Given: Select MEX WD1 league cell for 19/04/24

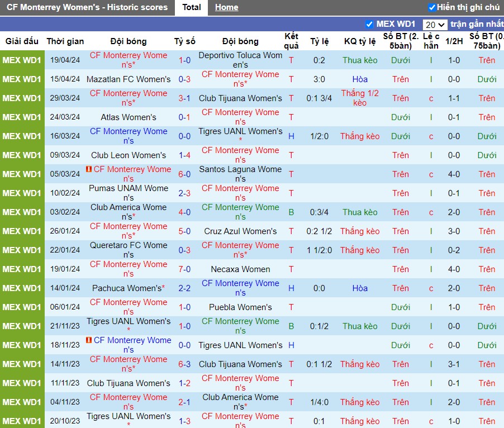Looking at the screenshot, I should pos(22,60).
